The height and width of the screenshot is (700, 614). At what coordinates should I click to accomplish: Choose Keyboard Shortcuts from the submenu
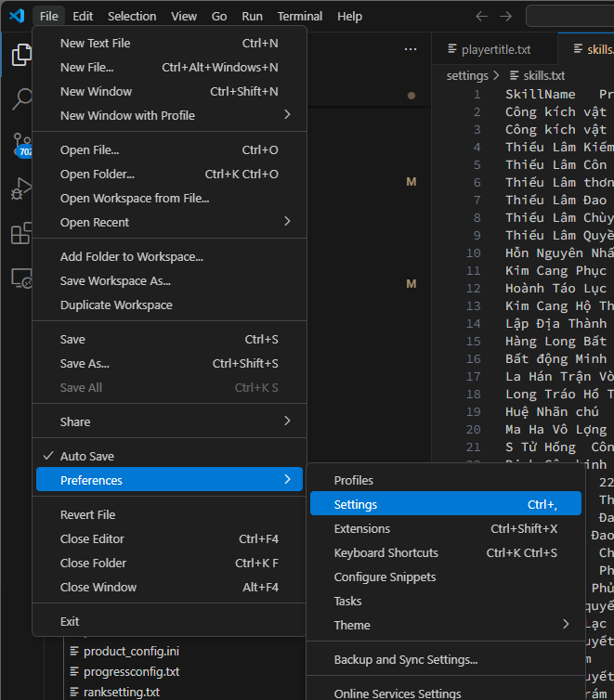click(385, 552)
